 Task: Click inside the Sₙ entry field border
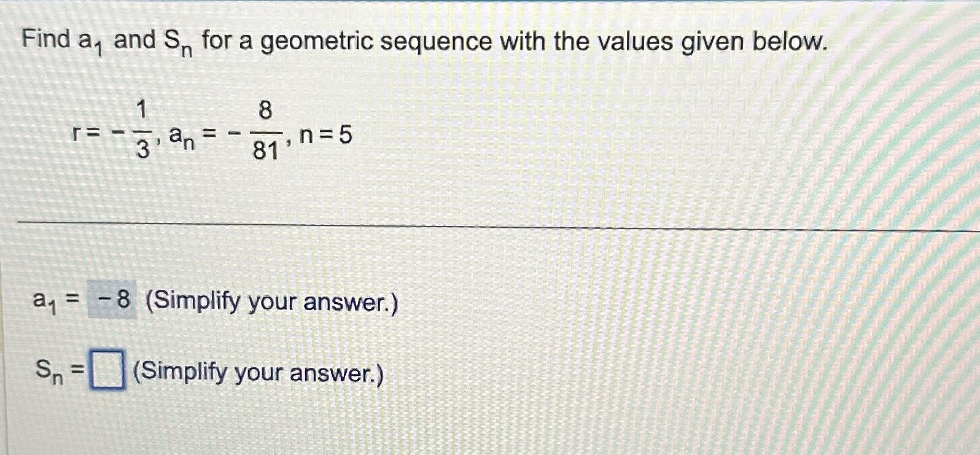pos(107,370)
